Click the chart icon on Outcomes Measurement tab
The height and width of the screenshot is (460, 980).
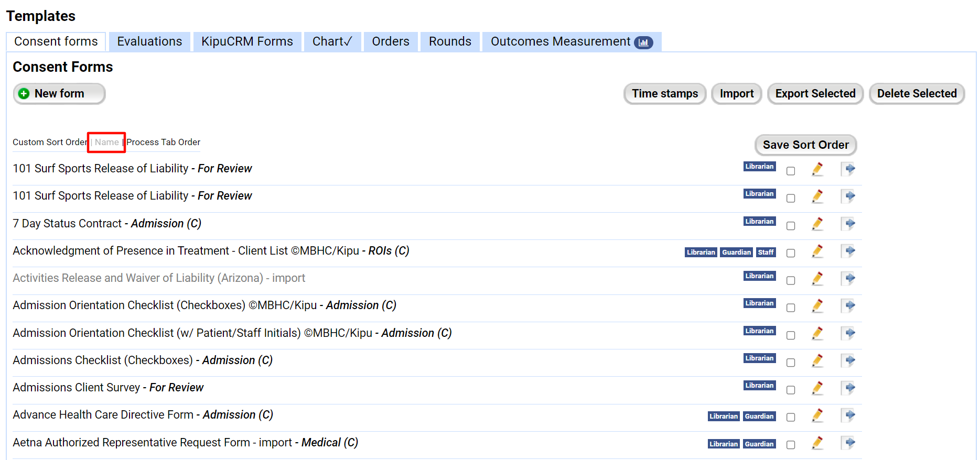643,42
